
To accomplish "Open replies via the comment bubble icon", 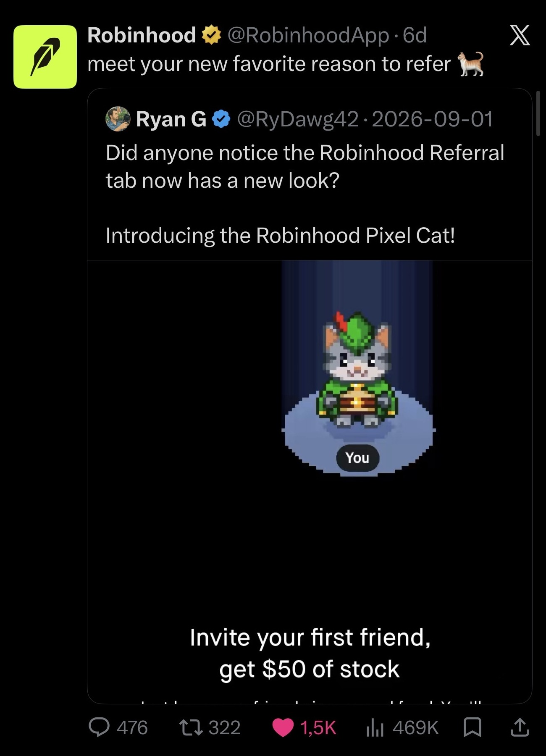I will 99,727.
